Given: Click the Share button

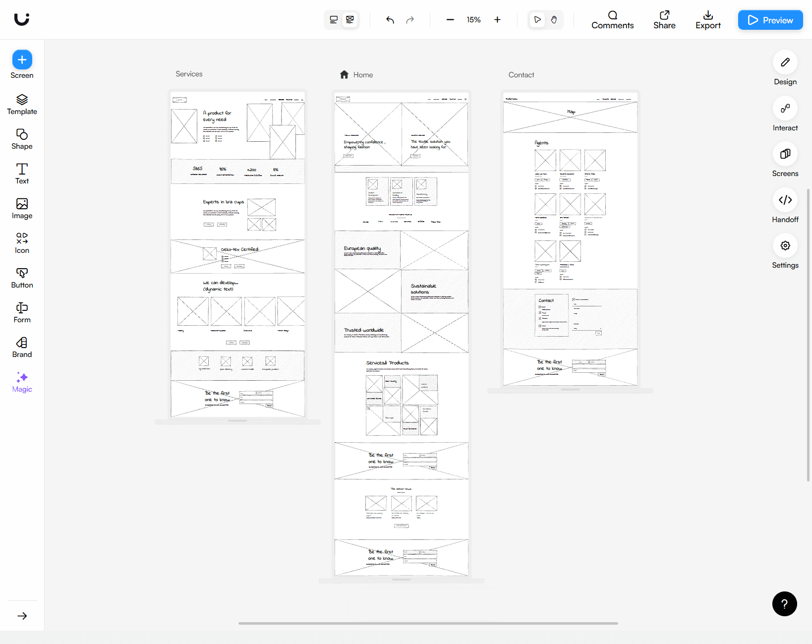Looking at the screenshot, I should tap(664, 20).
